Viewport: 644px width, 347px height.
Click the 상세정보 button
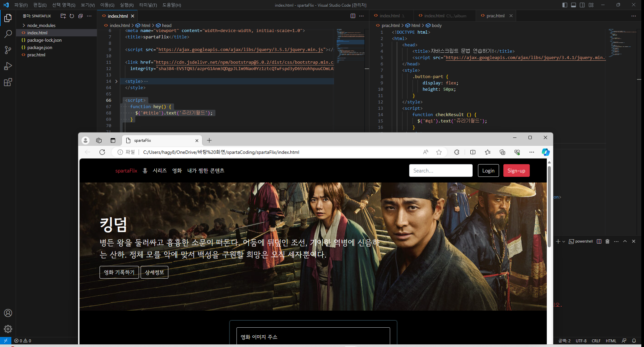pos(154,272)
